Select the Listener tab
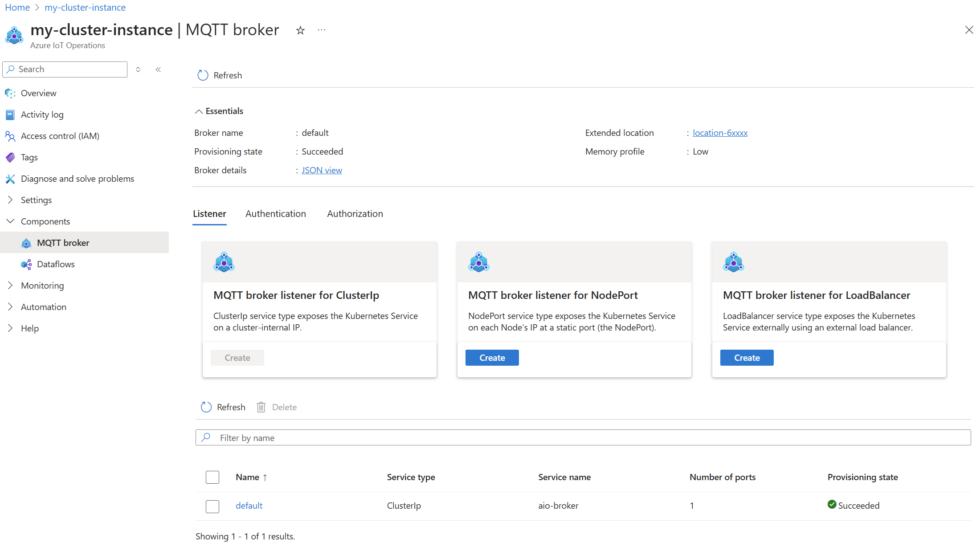This screenshot has height=551, width=980. pos(209,213)
